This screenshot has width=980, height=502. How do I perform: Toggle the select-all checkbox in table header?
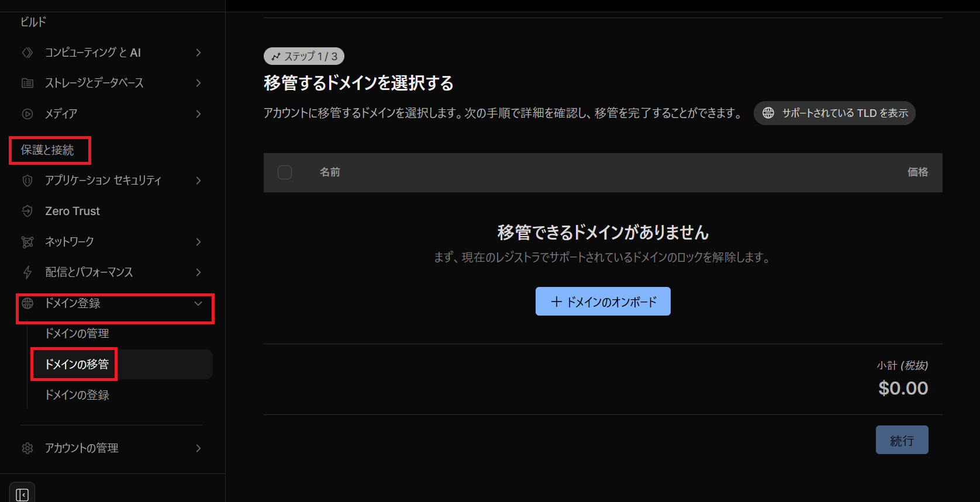(285, 172)
